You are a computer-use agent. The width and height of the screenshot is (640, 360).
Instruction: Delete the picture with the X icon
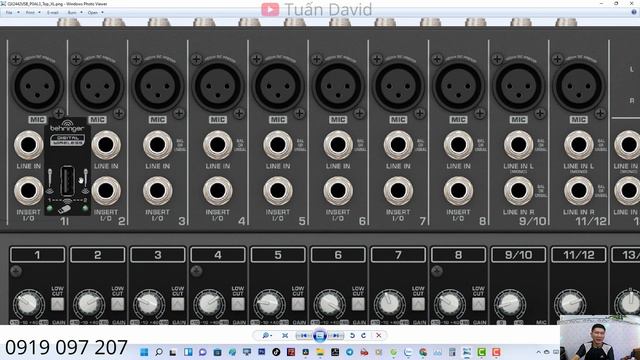pos(379,336)
